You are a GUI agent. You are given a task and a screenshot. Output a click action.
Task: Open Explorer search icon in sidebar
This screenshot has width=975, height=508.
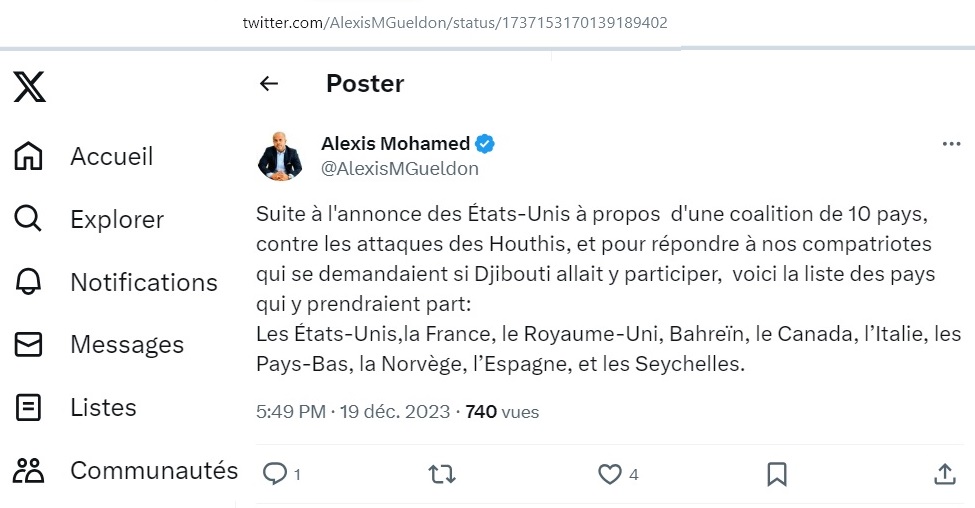(28, 219)
